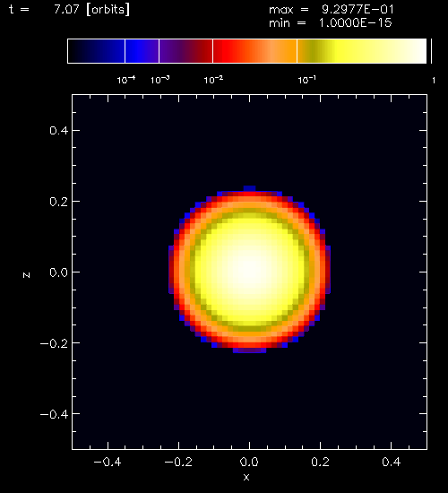
Task: Pick the red-orange segment of the colorbar
Action: click(255, 51)
